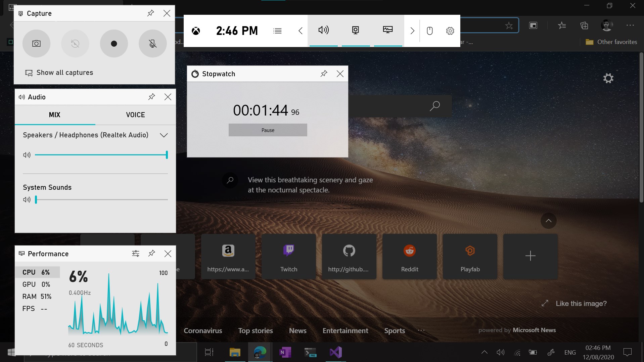Collapse quick links with the up chevron

tap(549, 221)
